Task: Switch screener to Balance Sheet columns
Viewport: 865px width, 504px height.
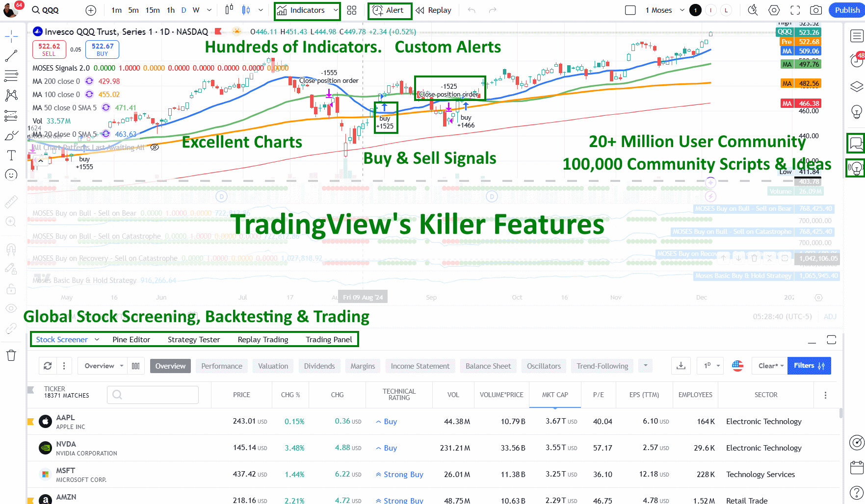Action: click(x=488, y=366)
